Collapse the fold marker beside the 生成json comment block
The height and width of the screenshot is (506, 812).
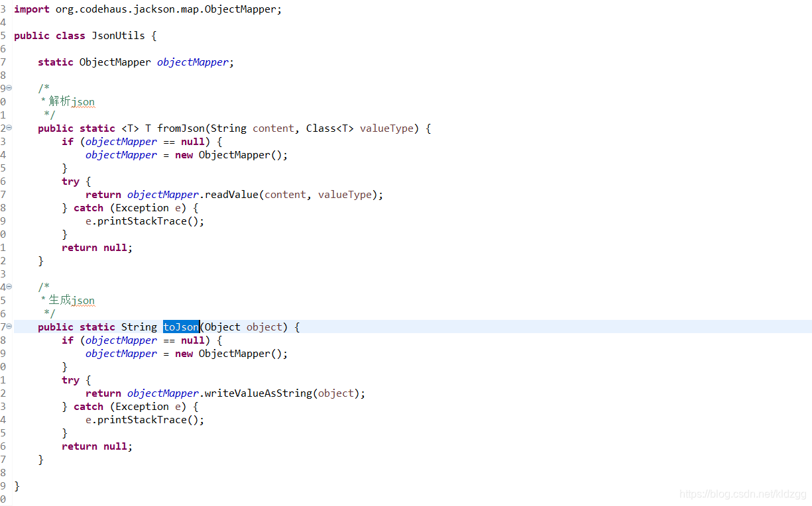[9, 287]
